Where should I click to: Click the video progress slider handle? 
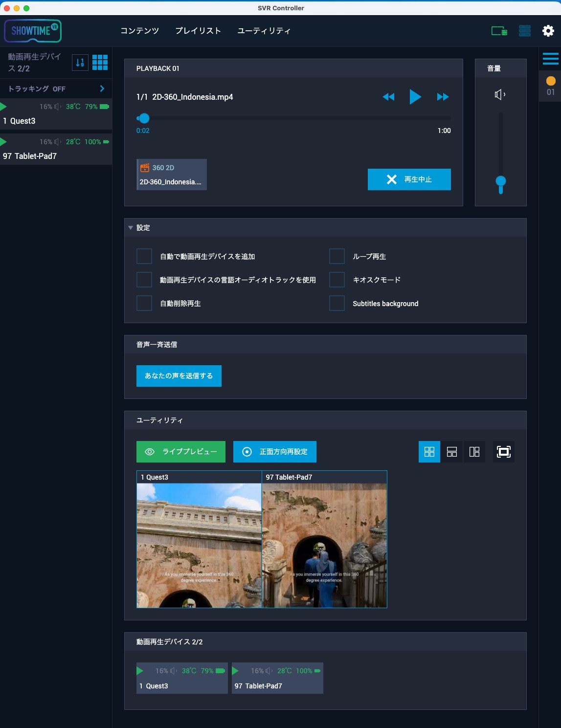pos(144,118)
